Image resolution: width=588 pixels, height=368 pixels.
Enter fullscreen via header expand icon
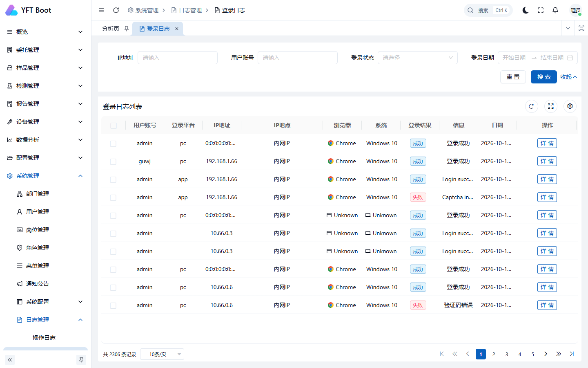tap(541, 10)
